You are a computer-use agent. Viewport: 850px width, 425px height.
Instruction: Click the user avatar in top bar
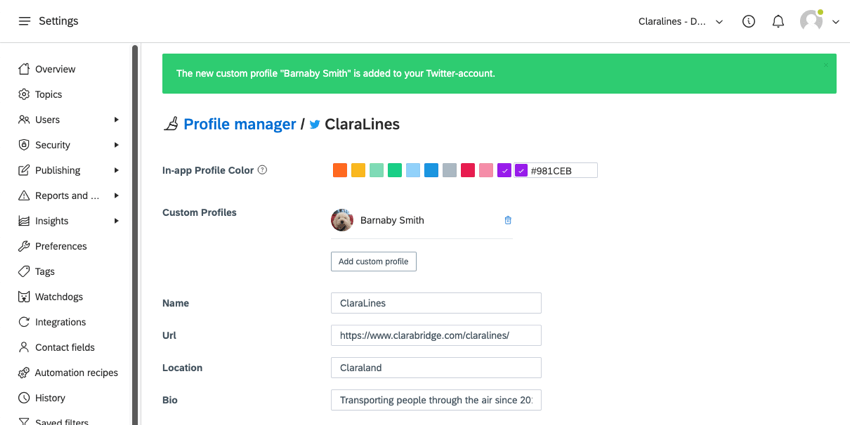coord(812,21)
